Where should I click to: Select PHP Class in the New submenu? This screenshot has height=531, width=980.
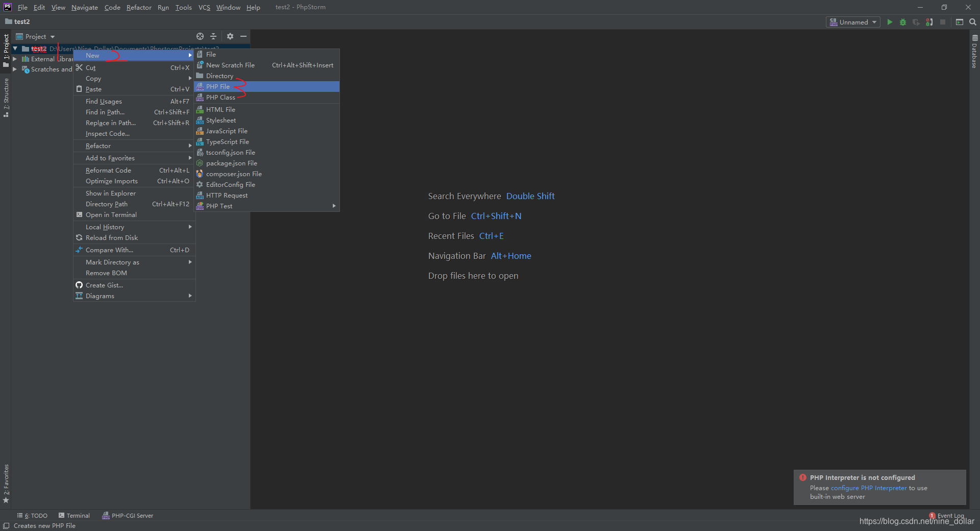[266, 98]
